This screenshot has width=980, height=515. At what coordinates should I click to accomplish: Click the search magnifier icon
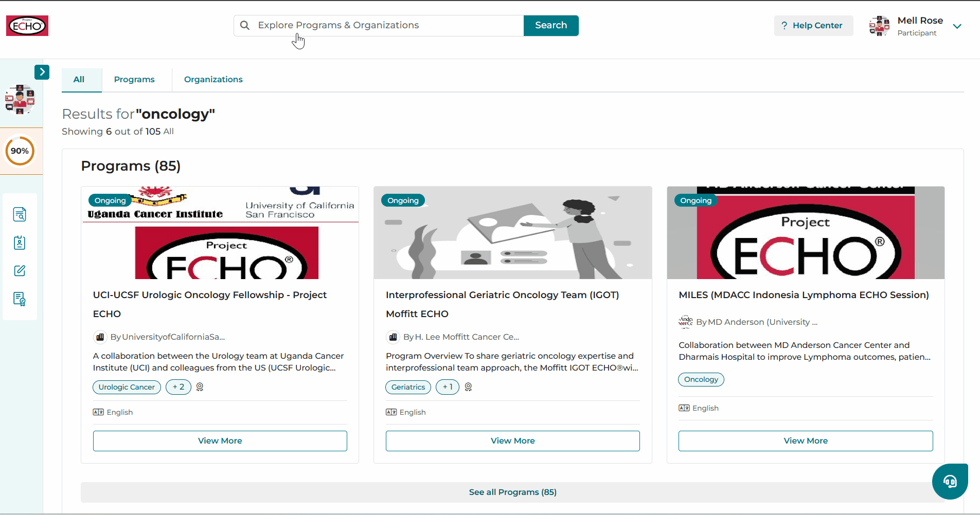coord(245,25)
